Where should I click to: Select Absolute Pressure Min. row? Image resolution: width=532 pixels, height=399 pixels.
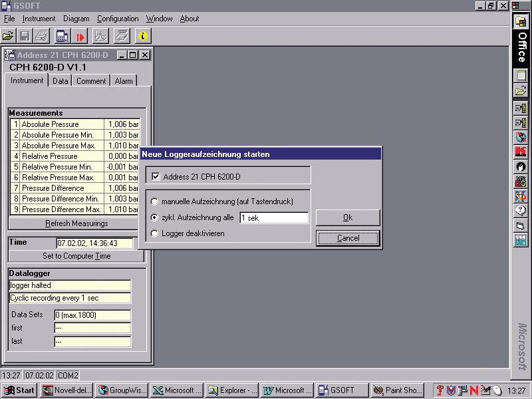pyautogui.click(x=74, y=135)
